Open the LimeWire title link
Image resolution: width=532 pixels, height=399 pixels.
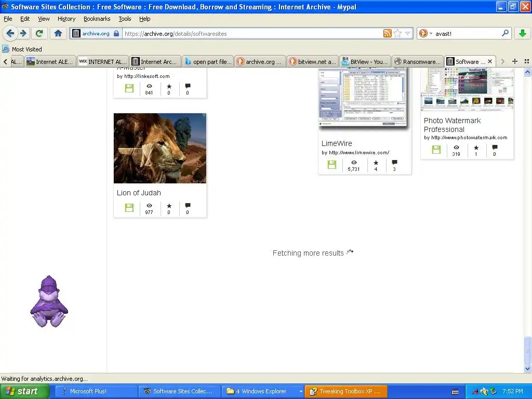point(337,143)
